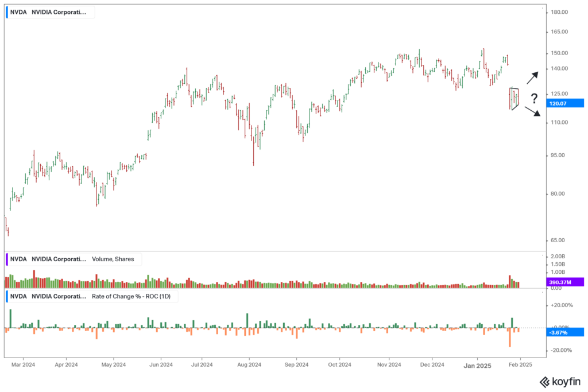Screen dimensions: 588x392
Task: Click the 165.00 price axis label
Action: click(559, 32)
